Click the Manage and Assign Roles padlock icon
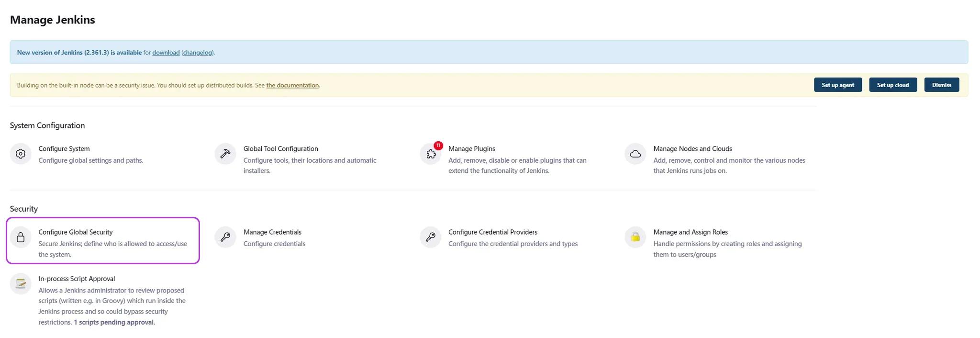This screenshot has height=338, width=980. coord(635,237)
